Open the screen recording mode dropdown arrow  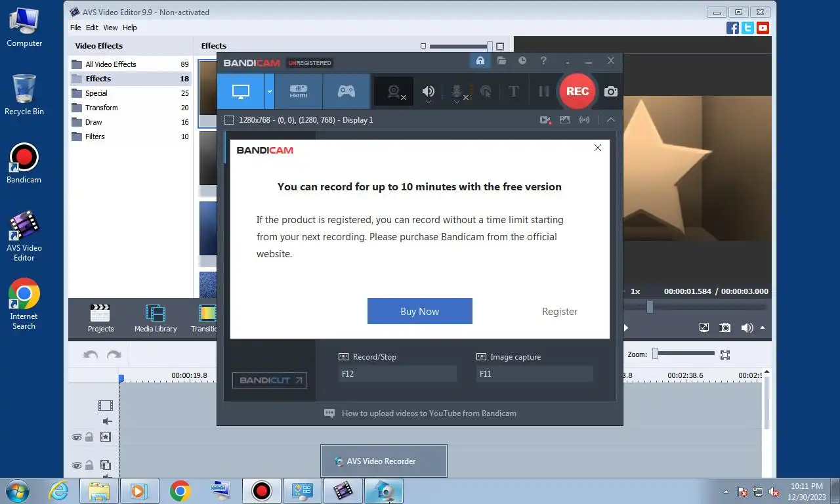pos(269,92)
